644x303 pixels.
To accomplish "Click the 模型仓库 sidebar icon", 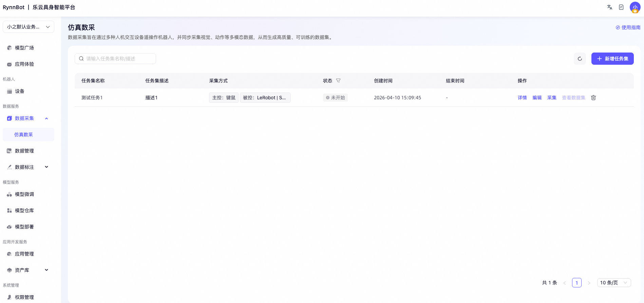I will [10, 210].
